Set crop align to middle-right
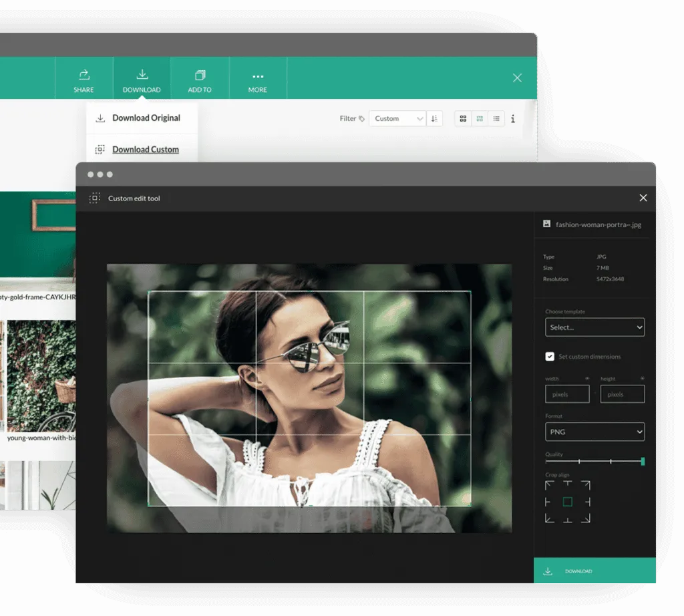This screenshot has height=616, width=684. [x=588, y=502]
